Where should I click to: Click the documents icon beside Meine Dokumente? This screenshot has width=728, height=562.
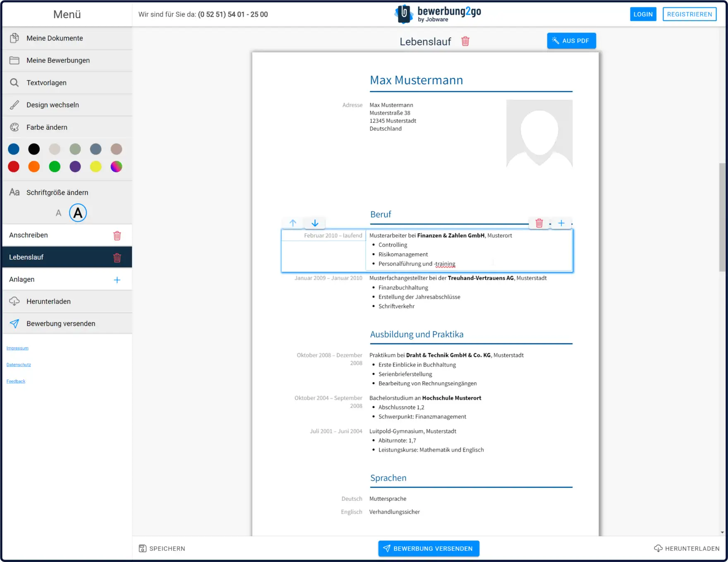tap(14, 38)
